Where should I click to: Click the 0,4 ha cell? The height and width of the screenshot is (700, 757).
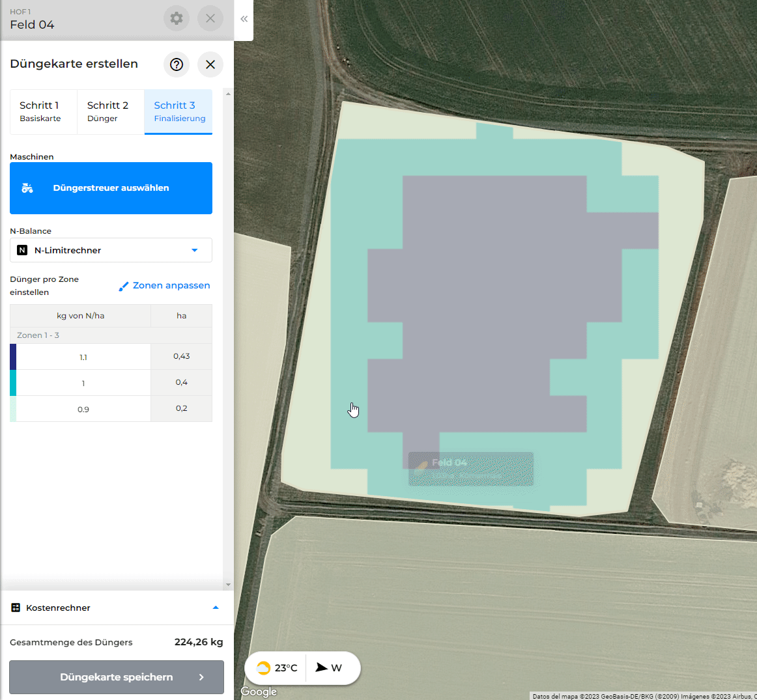pyautogui.click(x=182, y=383)
